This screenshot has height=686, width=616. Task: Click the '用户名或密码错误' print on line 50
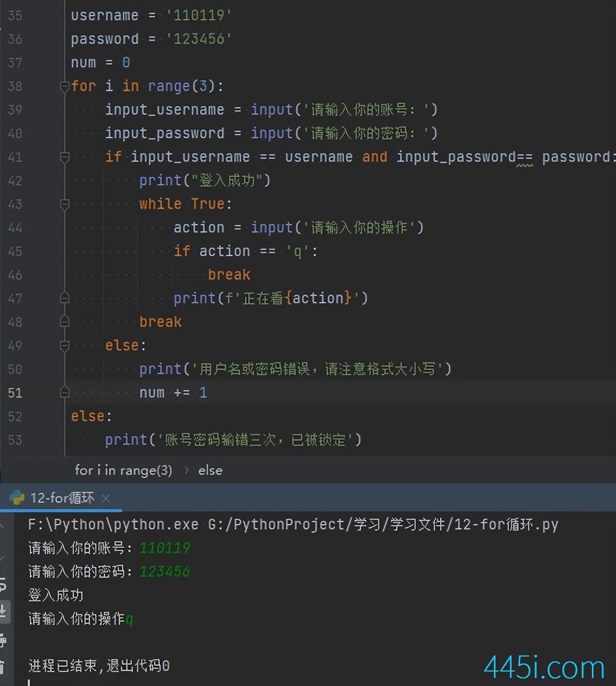[x=295, y=369]
